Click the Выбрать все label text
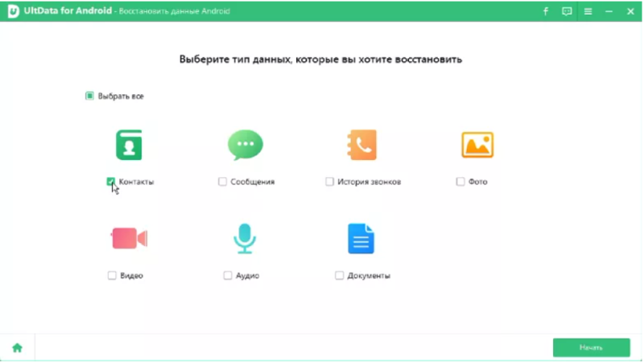This screenshot has height=362, width=644. pyautogui.click(x=121, y=97)
